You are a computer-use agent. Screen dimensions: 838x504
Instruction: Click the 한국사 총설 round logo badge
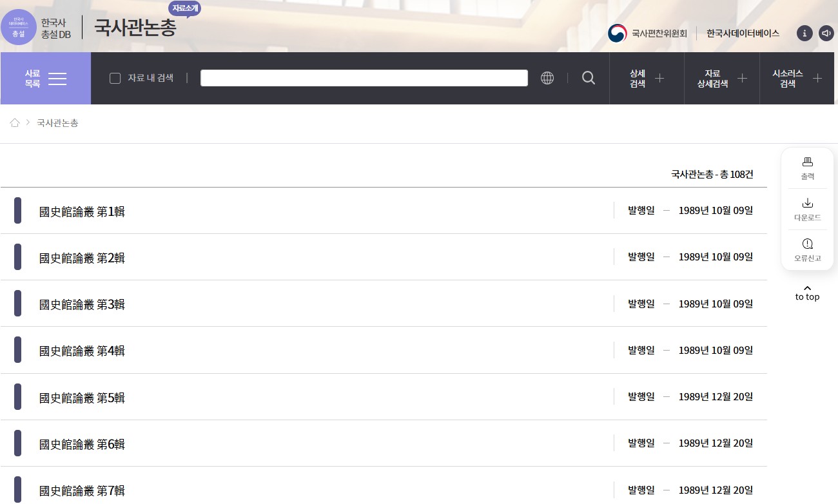(19, 27)
